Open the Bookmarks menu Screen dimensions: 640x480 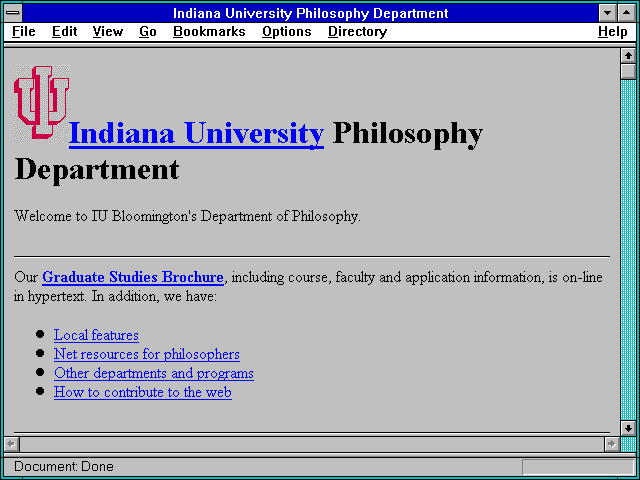coord(209,32)
